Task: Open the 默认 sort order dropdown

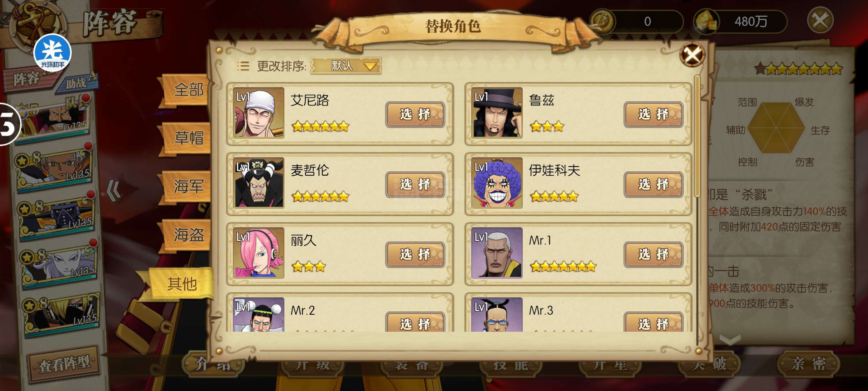Action: tap(346, 65)
